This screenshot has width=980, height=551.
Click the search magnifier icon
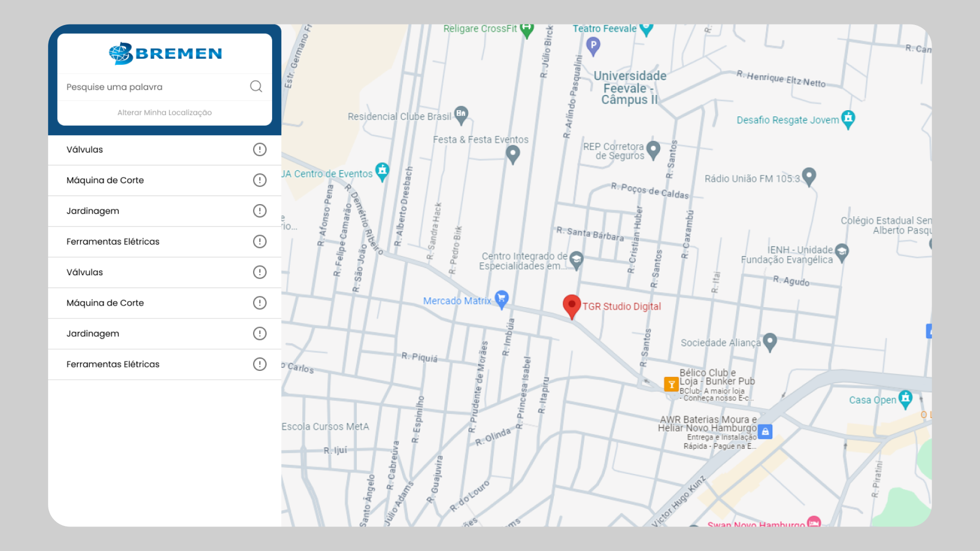[256, 86]
